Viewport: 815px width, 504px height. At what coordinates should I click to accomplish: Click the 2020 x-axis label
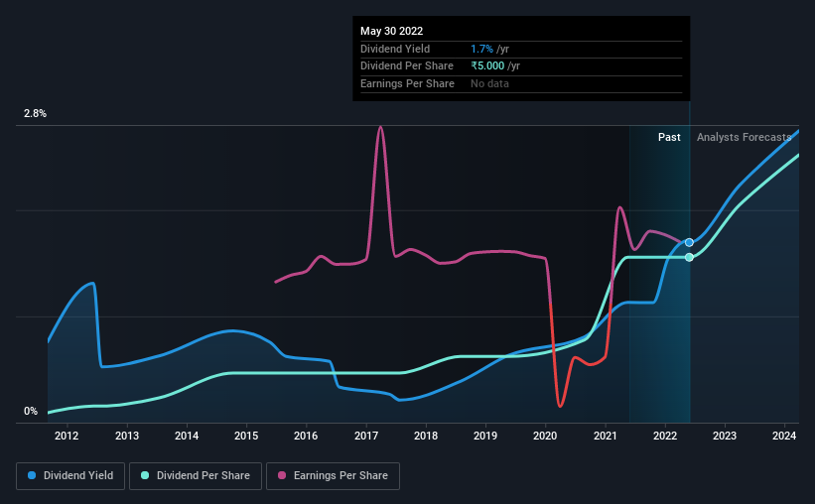tap(545, 436)
